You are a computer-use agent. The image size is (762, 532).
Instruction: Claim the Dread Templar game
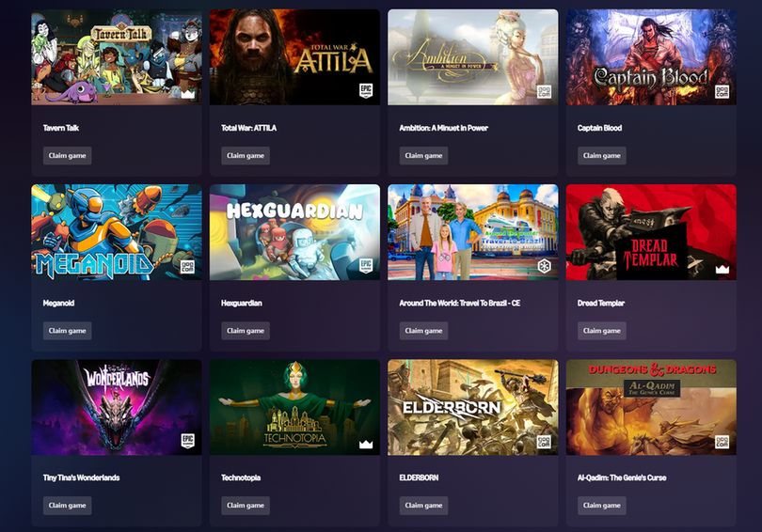pos(602,331)
